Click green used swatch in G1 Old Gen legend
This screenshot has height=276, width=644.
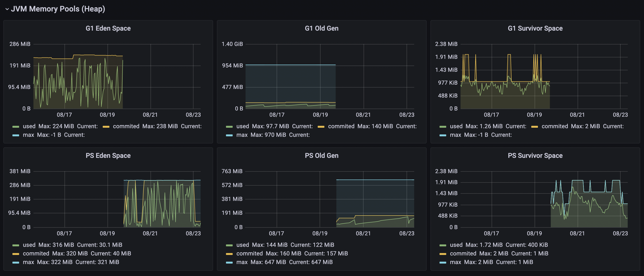[x=229, y=127]
